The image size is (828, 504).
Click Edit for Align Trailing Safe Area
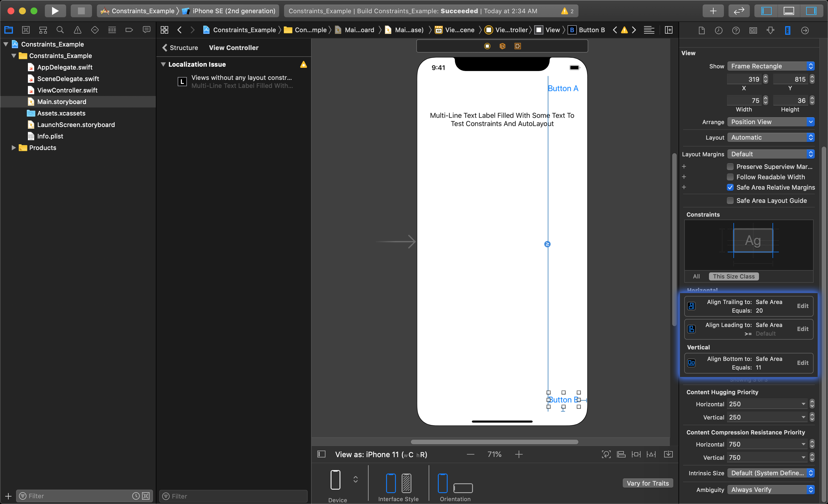click(803, 305)
